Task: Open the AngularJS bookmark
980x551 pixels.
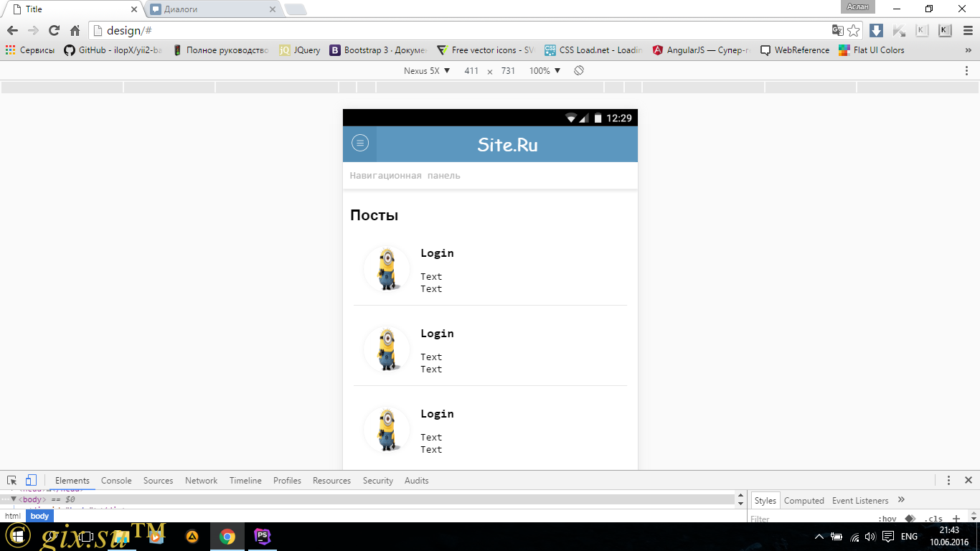Action: click(x=702, y=50)
